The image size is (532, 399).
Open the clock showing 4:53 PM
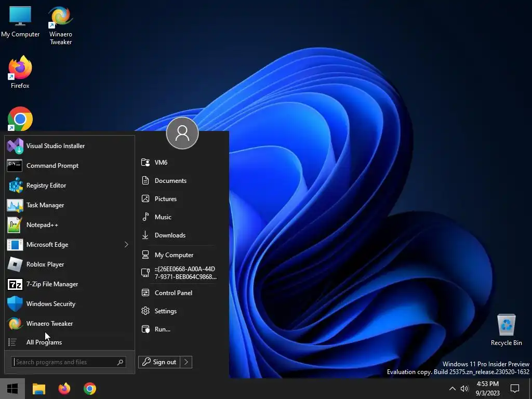[487, 389]
